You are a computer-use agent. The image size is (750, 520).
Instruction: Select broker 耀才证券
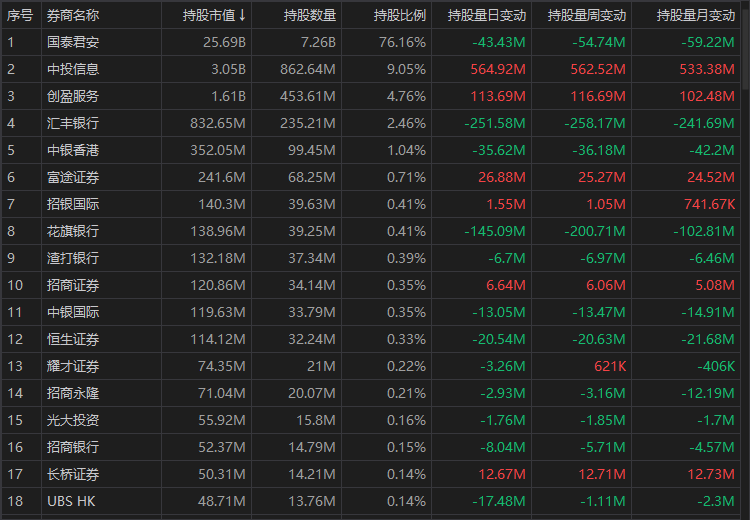73,366
